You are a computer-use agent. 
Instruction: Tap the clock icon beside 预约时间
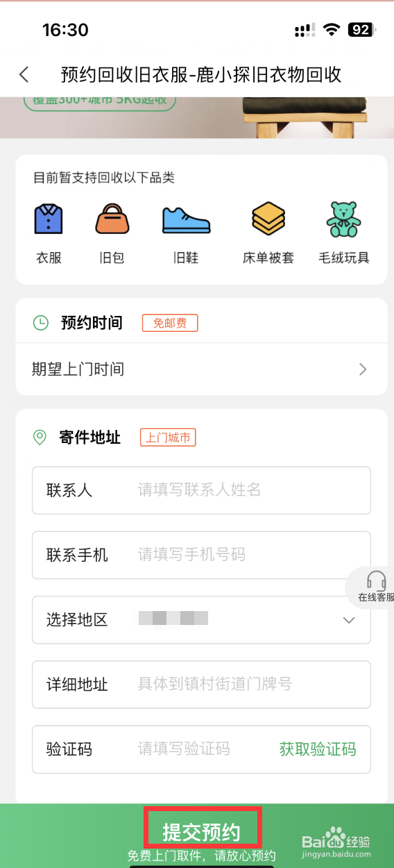41,322
